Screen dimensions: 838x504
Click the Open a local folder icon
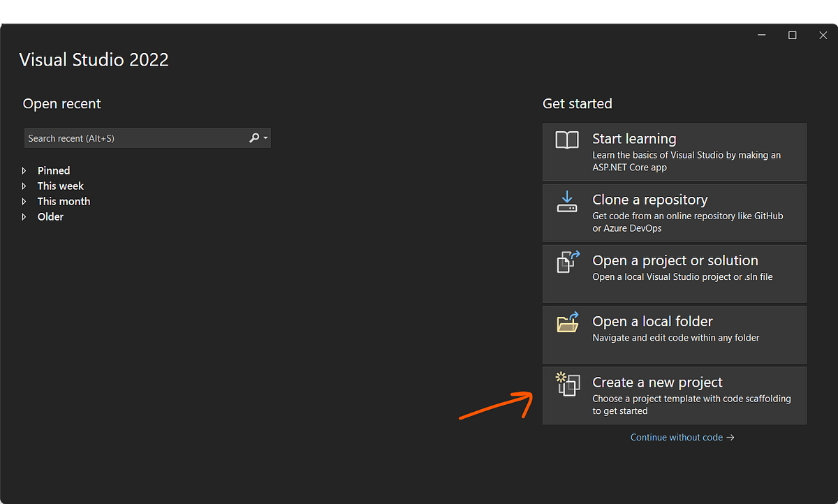pyautogui.click(x=568, y=323)
